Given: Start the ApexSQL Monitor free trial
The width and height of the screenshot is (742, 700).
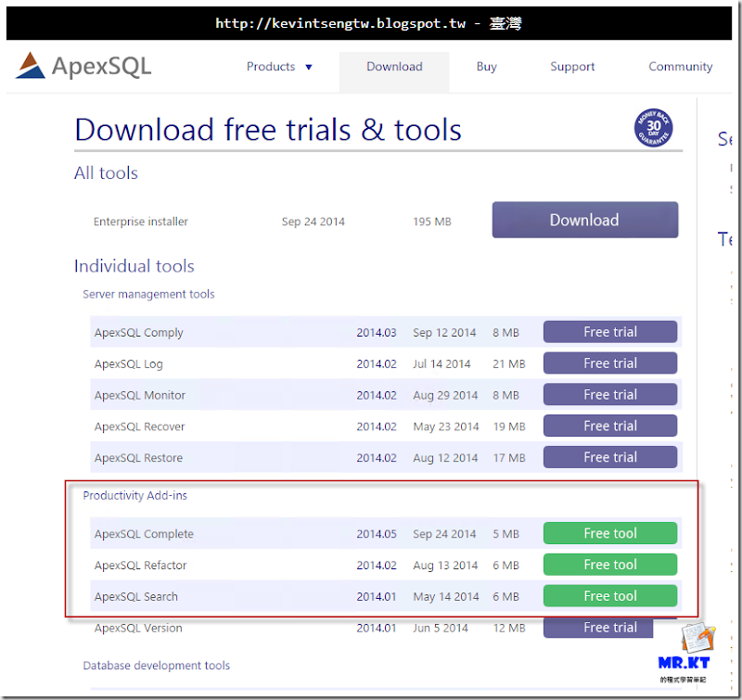Looking at the screenshot, I should pos(609,394).
